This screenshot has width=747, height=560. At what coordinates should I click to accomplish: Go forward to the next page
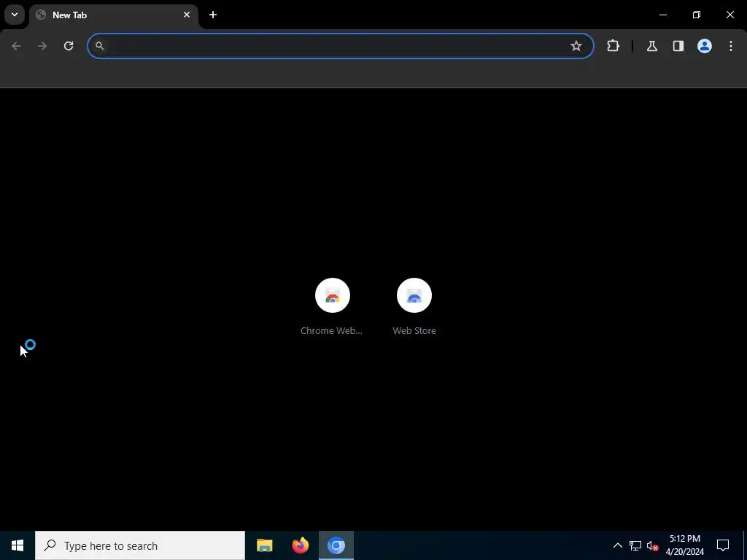[42, 46]
